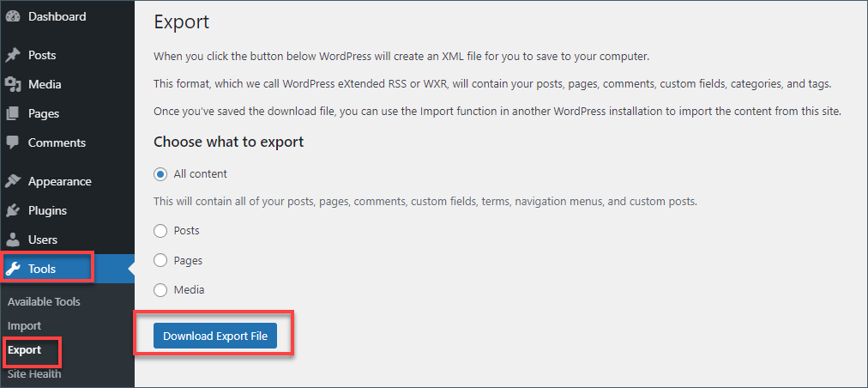Open the Tools menu label
Image resolution: width=868 pixels, height=388 pixels.
(x=42, y=269)
